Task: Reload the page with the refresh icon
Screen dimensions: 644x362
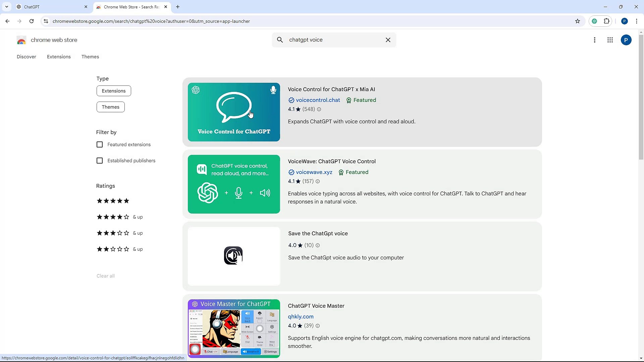Action: 32,21
